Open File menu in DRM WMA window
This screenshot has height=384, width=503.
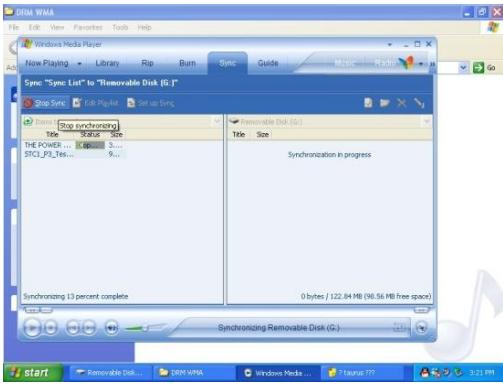coord(14,27)
